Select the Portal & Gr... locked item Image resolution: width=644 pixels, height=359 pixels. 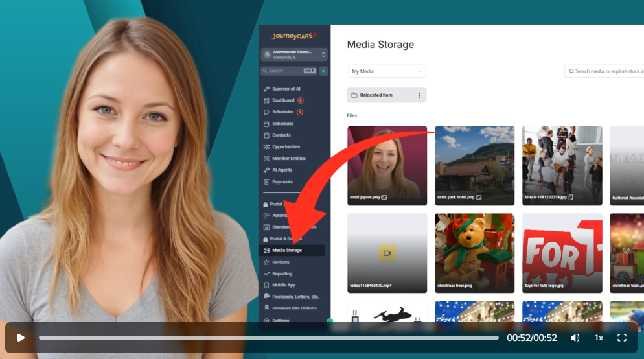(282, 238)
